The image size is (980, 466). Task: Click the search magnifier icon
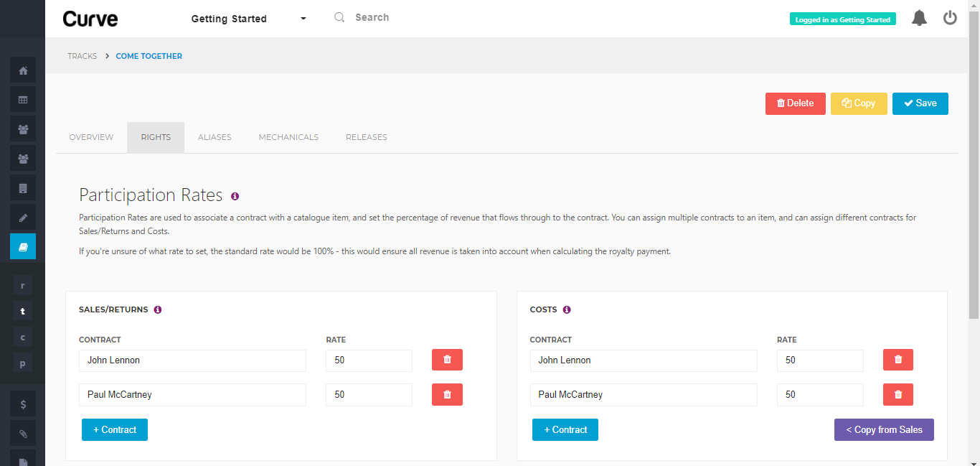coord(339,17)
